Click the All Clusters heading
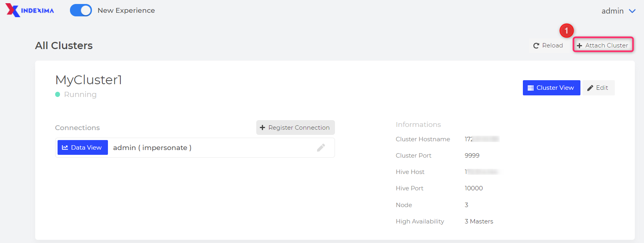This screenshot has height=243, width=644. [64, 45]
